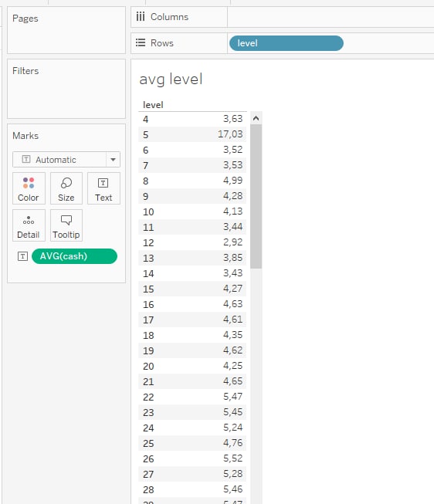Select the value 2,92 for level 12
Image resolution: width=434 pixels, height=504 pixels.
click(233, 242)
